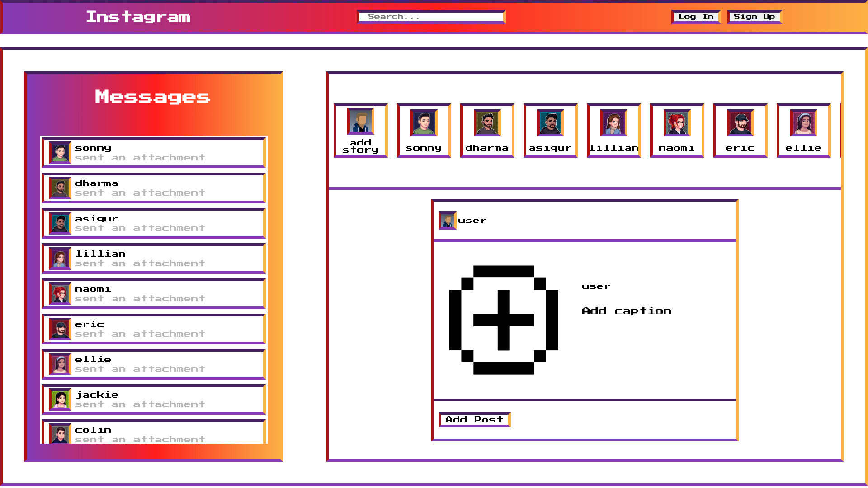The width and height of the screenshot is (868, 488).
Task: Click the Add Post button
Action: [474, 420]
